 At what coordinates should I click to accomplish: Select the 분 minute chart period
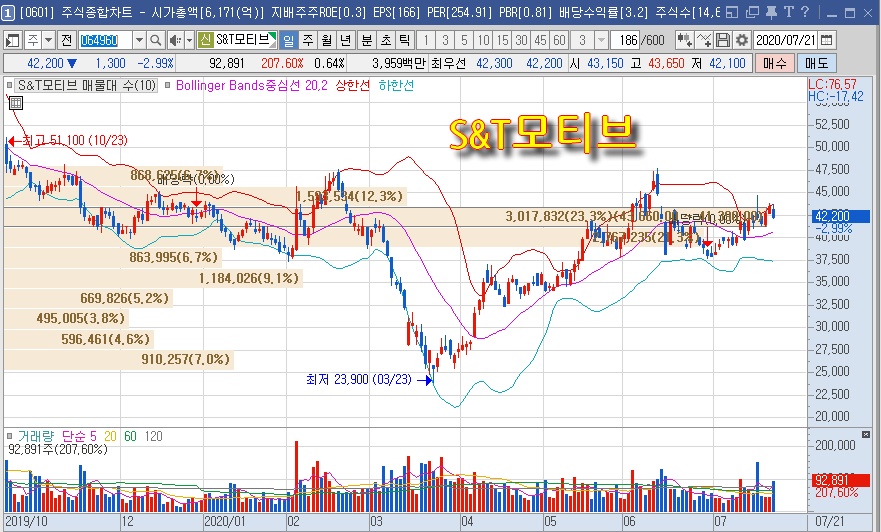[366, 40]
